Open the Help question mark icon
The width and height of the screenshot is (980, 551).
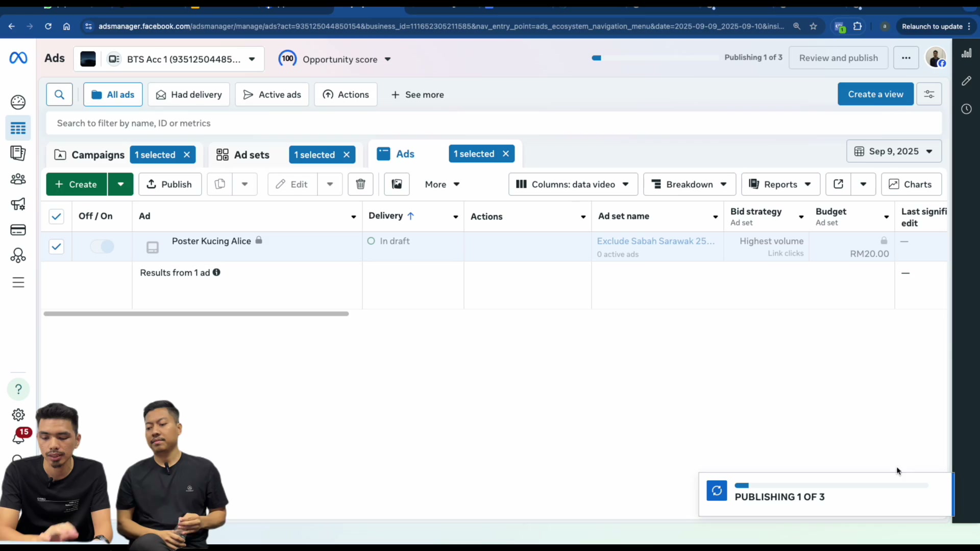pyautogui.click(x=18, y=389)
